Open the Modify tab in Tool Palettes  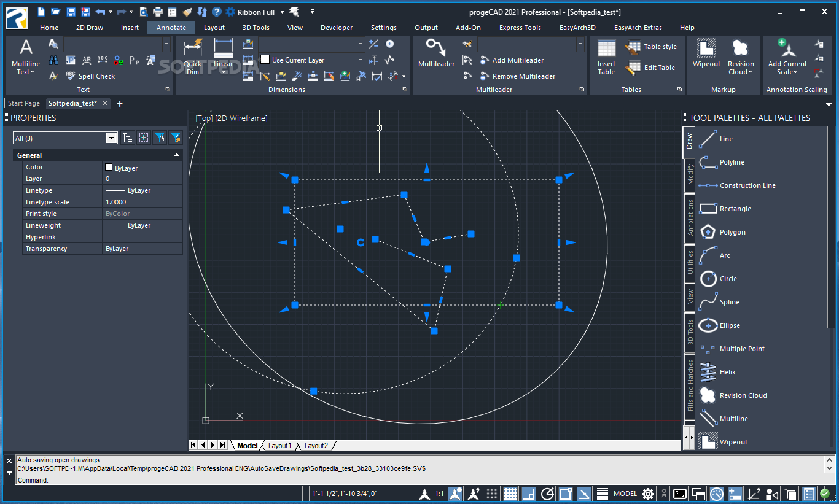[x=690, y=175]
